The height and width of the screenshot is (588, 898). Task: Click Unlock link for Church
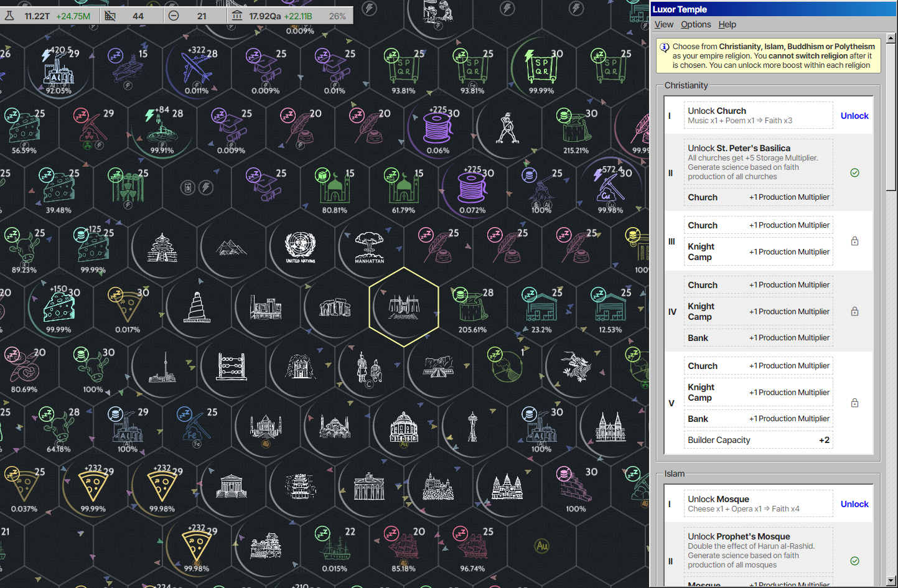854,116
